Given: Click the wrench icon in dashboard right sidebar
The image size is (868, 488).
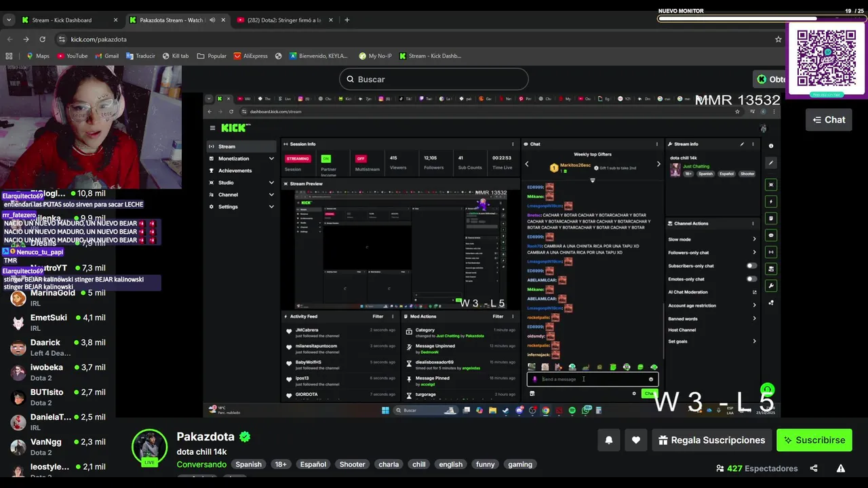Looking at the screenshot, I should pos(771,286).
